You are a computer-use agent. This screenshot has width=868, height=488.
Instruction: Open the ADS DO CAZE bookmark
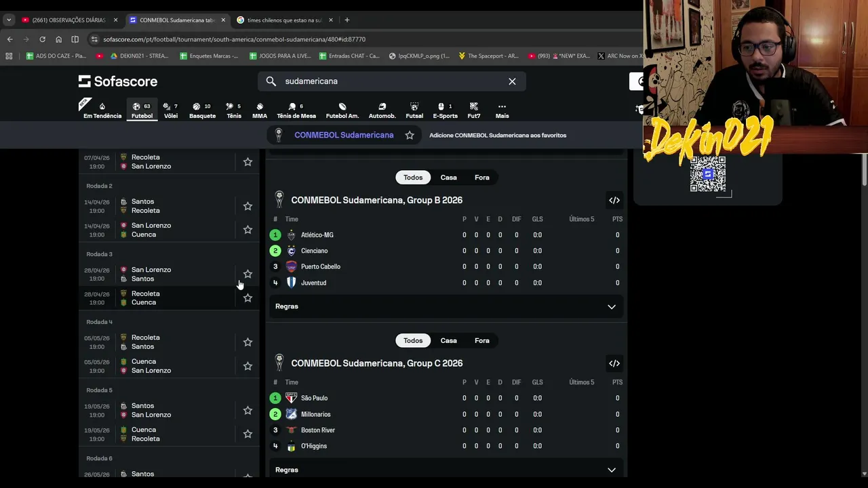pyautogui.click(x=56, y=56)
